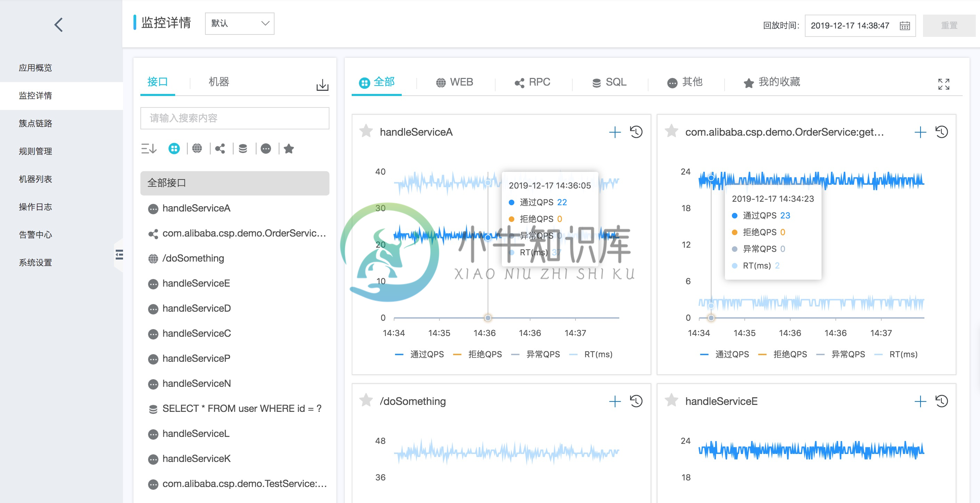Select 全部接口 in the interface list
980x503 pixels.
[235, 183]
